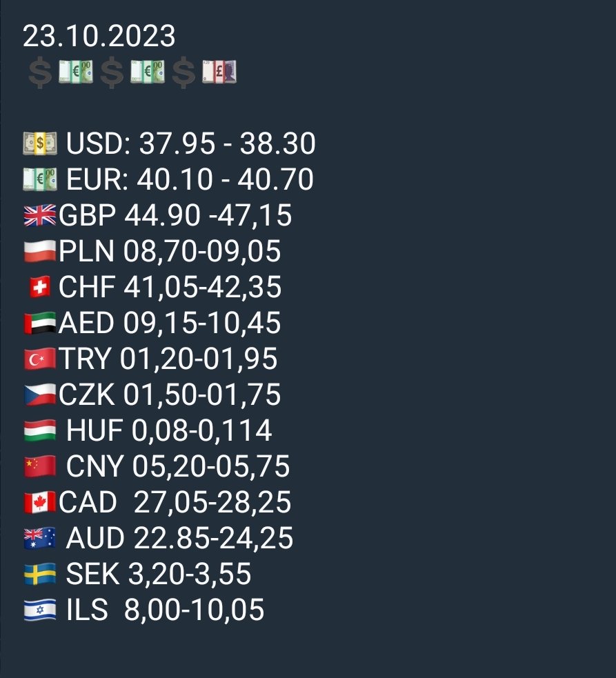Click the United Kingdom flag emoji
616x678 pixels.
coord(40,216)
